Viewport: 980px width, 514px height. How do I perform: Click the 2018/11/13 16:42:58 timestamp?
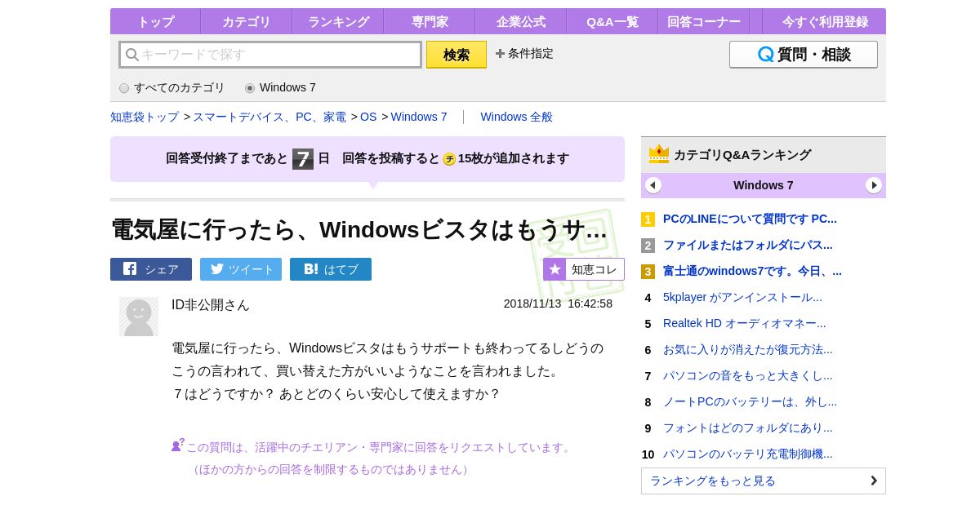[558, 304]
